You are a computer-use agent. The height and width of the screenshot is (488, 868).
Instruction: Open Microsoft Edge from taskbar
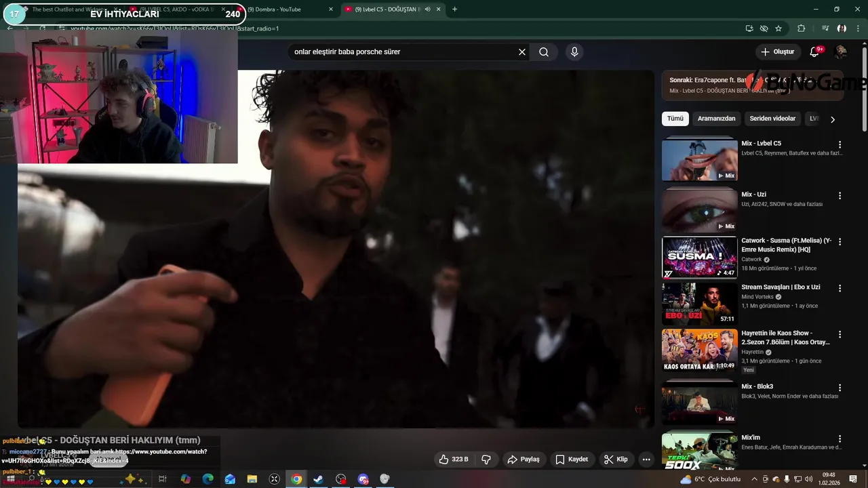pos(208,479)
